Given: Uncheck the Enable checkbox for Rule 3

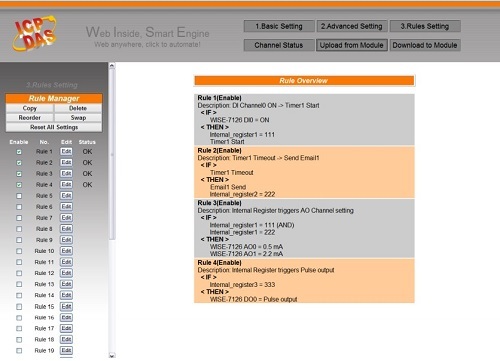Looking at the screenshot, I should coord(19,174).
